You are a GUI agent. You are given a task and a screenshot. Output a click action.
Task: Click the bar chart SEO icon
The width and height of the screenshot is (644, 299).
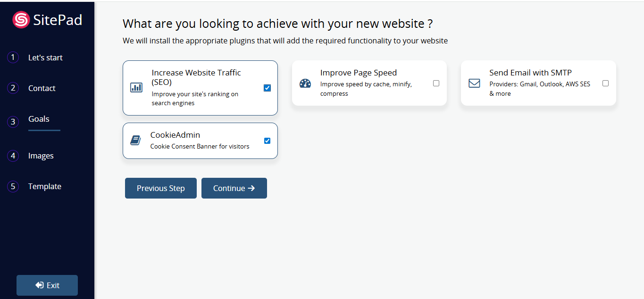tap(136, 88)
